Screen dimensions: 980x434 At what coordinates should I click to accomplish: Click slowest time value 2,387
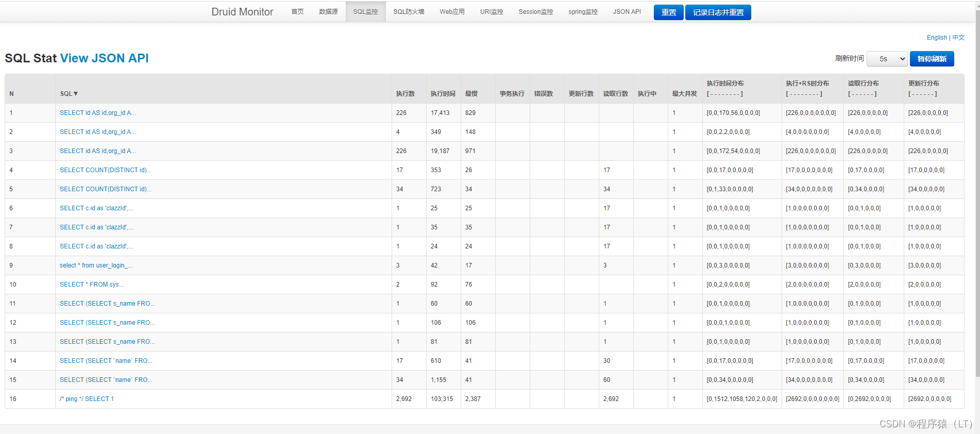(x=472, y=399)
